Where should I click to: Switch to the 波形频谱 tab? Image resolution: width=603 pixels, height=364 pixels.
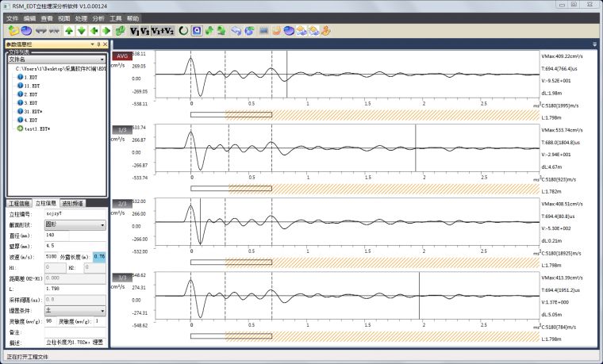tap(72, 203)
